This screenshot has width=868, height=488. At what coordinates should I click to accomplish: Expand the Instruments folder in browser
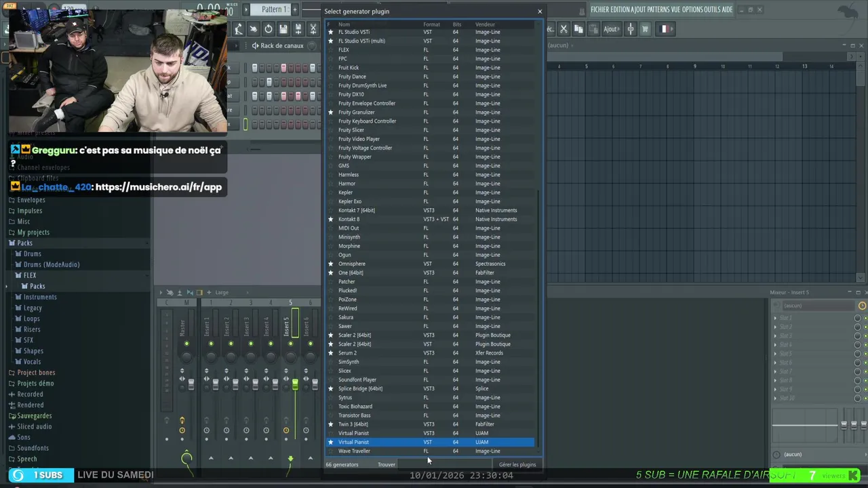coord(40,297)
